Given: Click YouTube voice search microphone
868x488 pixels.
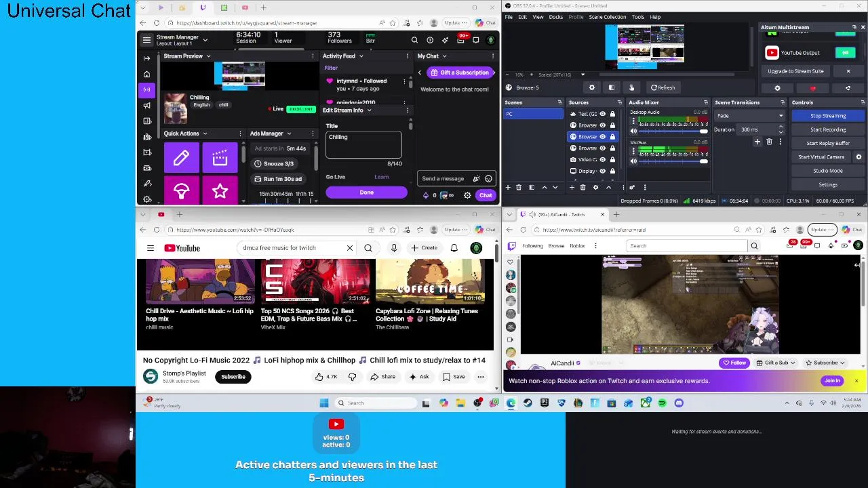Looking at the screenshot, I should (394, 248).
